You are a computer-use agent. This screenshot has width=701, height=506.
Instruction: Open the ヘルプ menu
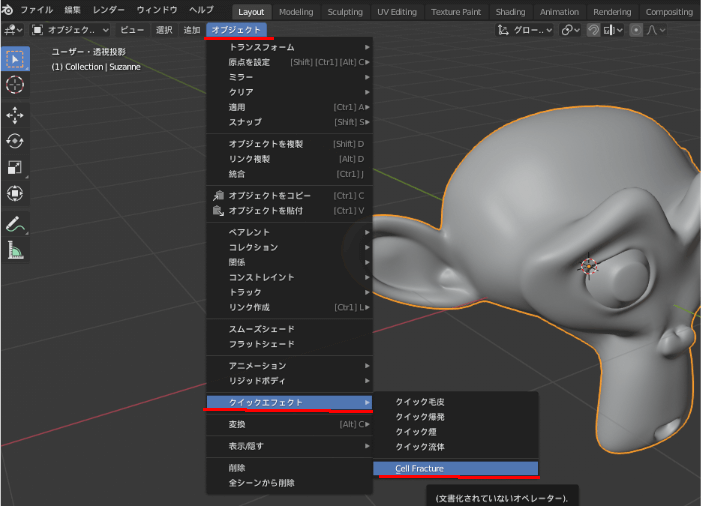[201, 9]
